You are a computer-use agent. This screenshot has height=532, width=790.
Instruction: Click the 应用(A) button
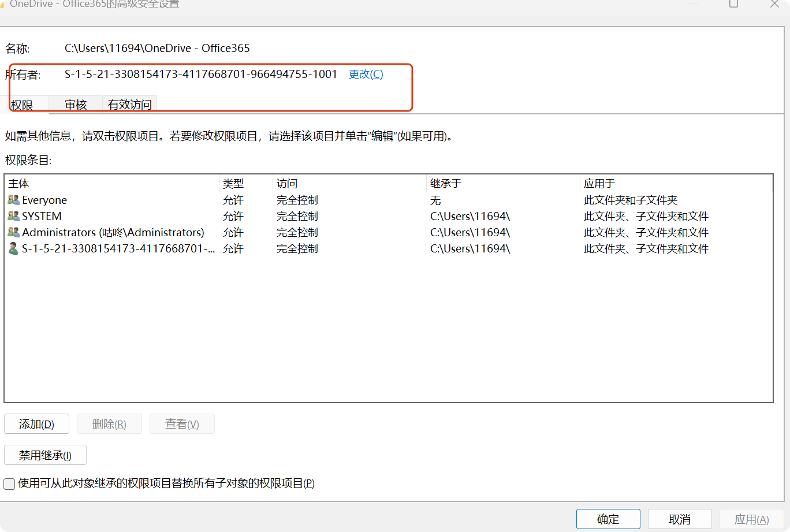point(751,519)
